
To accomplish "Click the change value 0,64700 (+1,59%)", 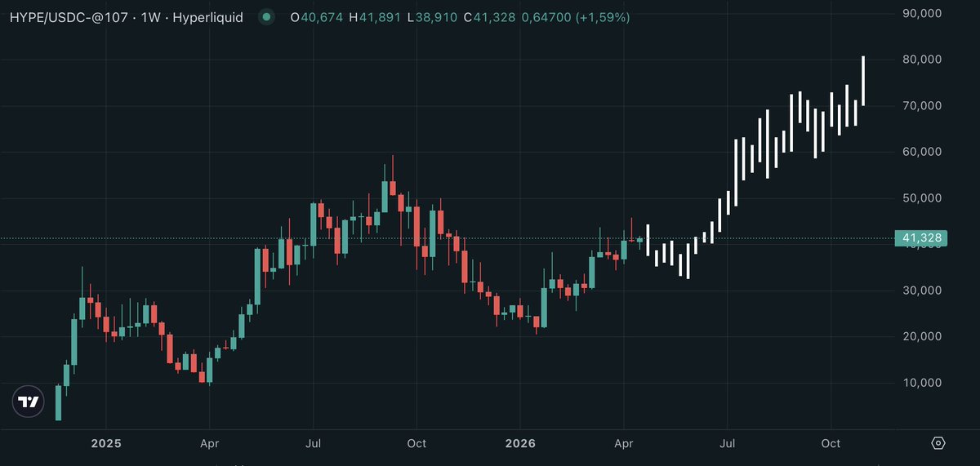I will tap(577, 17).
